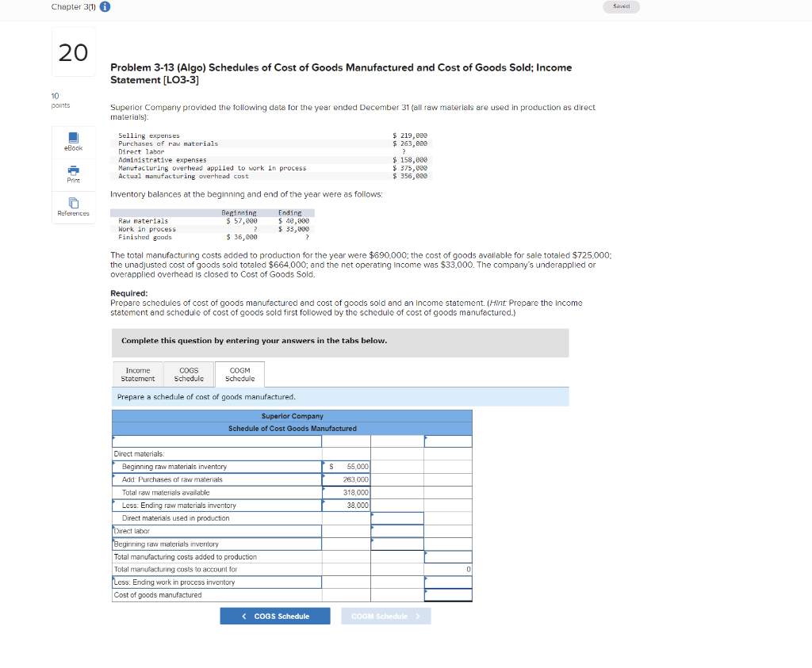Image resolution: width=812 pixels, height=668 pixels.
Task: Click the Saved indicator at top right
Action: (x=621, y=6)
